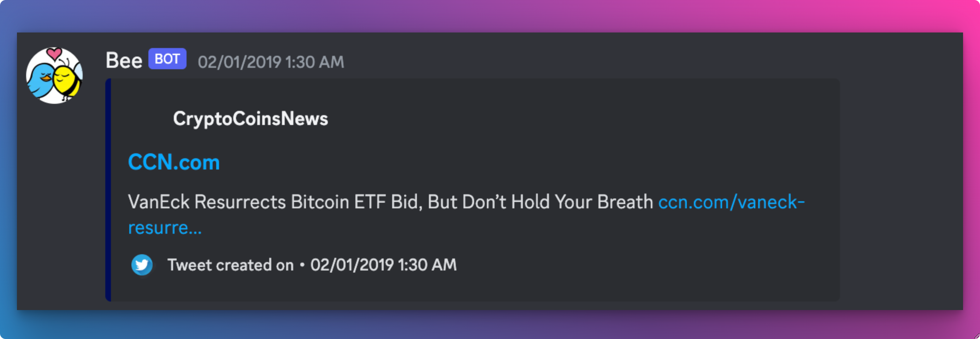
Task: Click the footer date 02/01/2019 1:30 AM
Action: pyautogui.click(x=383, y=265)
